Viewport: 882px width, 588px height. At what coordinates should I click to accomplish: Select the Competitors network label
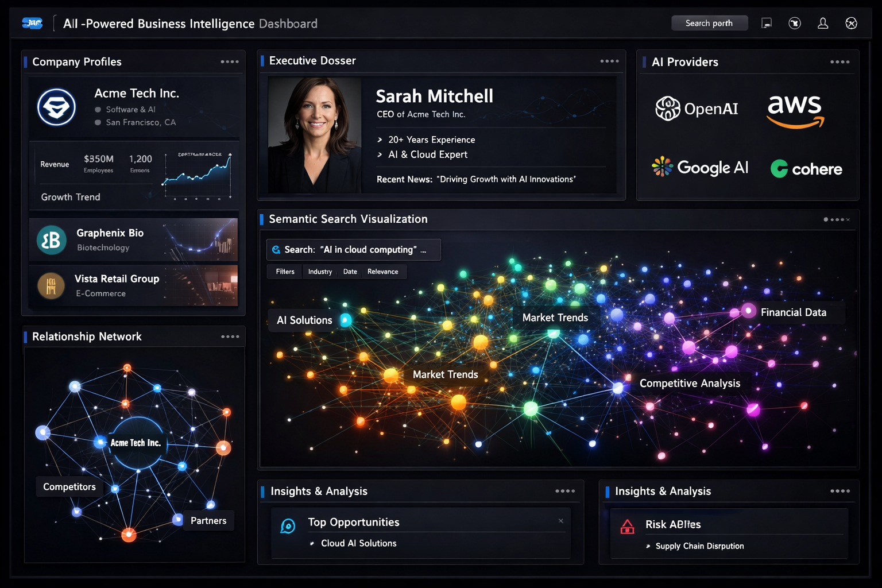(69, 487)
